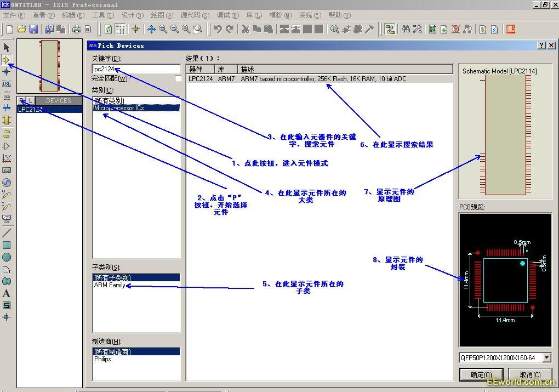Select the Junction Dot mode icon
The height and width of the screenshot is (392, 559).
pyautogui.click(x=7, y=72)
